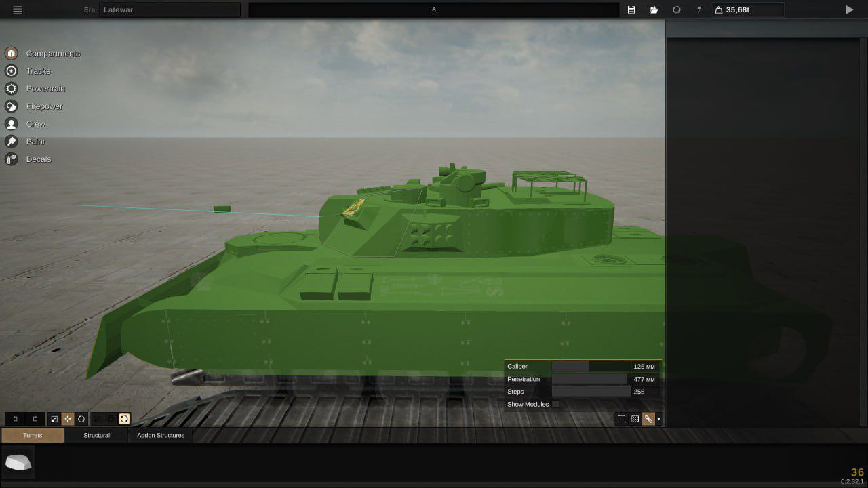Adjust the Steps slider
The height and width of the screenshot is (488, 868).
point(591,392)
